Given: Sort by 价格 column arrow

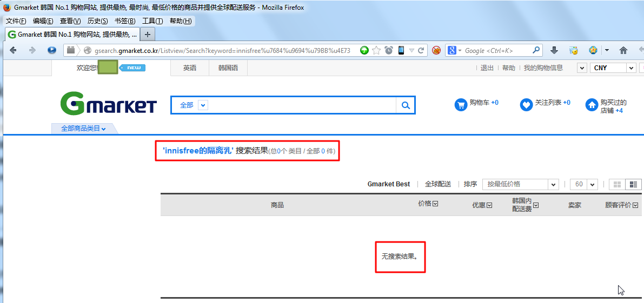Looking at the screenshot, I should (x=435, y=204).
